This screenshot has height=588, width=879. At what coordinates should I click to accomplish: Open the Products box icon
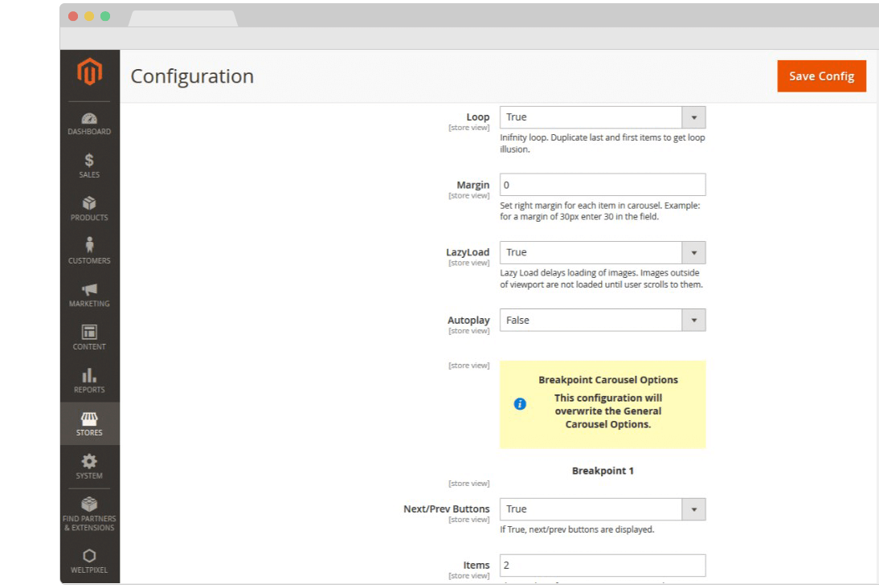[89, 204]
